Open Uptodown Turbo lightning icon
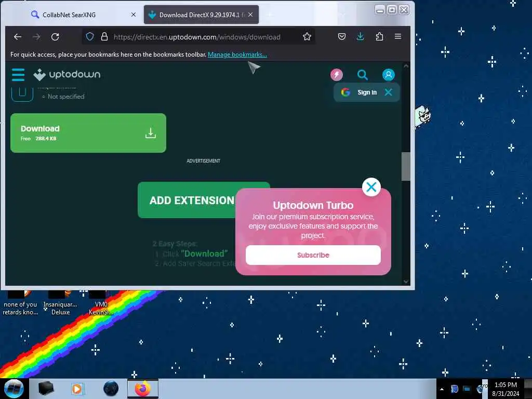The height and width of the screenshot is (399, 532). [337, 75]
